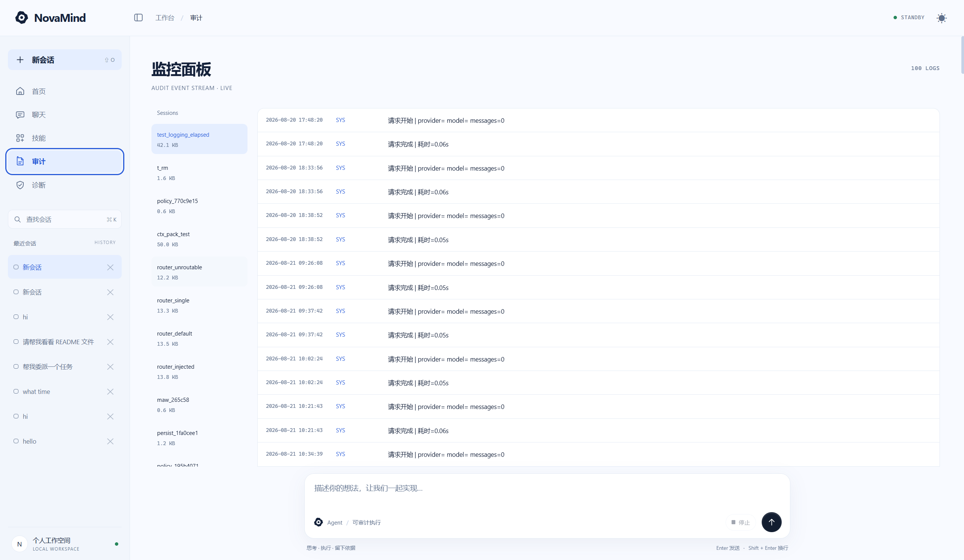Viewport: 964px width, 560px height.
Task: Select policy_770c9e15 session
Action: (x=199, y=206)
